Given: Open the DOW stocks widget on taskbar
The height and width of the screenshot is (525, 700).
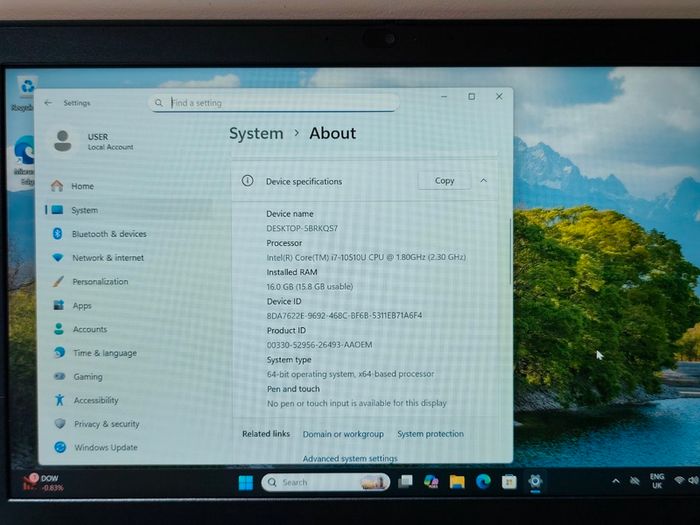Looking at the screenshot, I should 43,483.
